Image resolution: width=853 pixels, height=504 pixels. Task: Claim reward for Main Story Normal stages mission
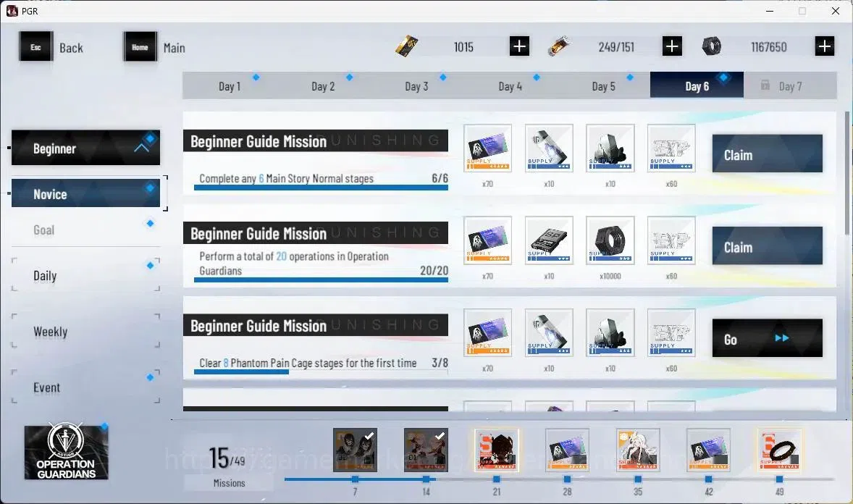pyautogui.click(x=767, y=154)
